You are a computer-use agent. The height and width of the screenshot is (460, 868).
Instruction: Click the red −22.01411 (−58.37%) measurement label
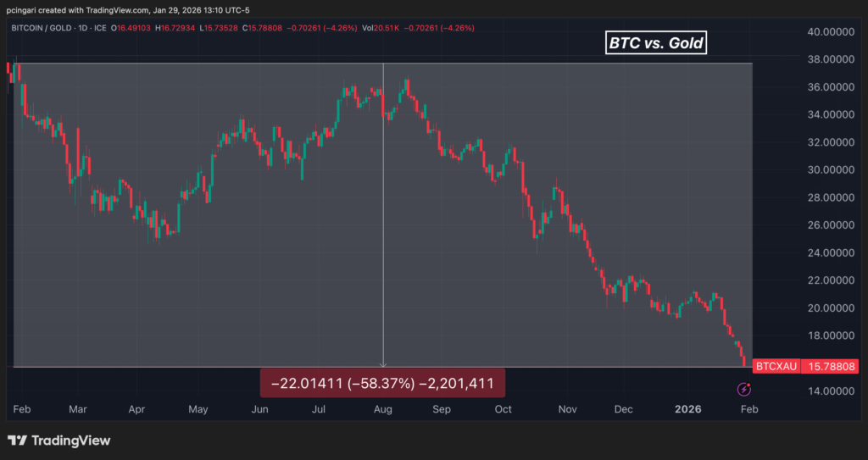[382, 383]
